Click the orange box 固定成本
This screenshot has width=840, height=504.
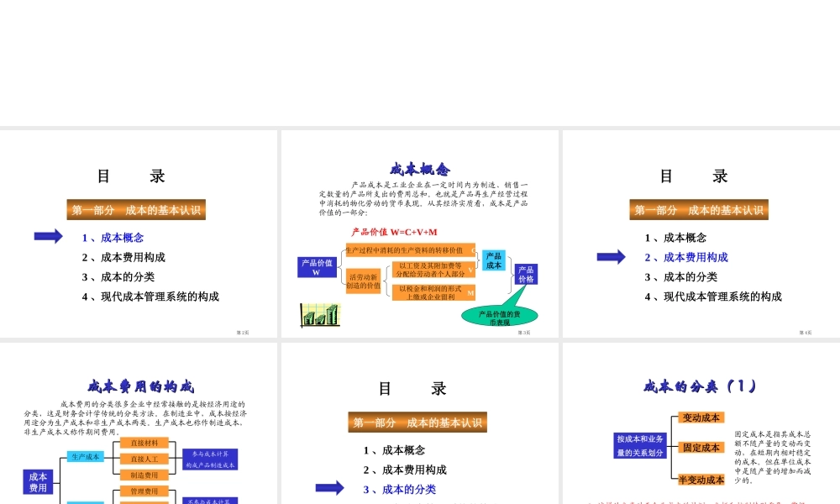701,448
